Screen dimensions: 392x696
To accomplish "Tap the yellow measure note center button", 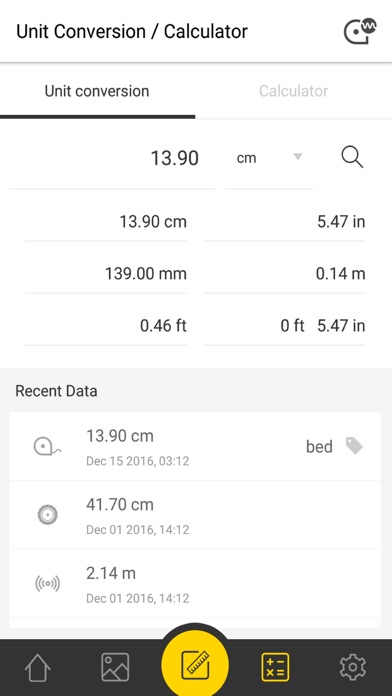I will click(195, 665).
